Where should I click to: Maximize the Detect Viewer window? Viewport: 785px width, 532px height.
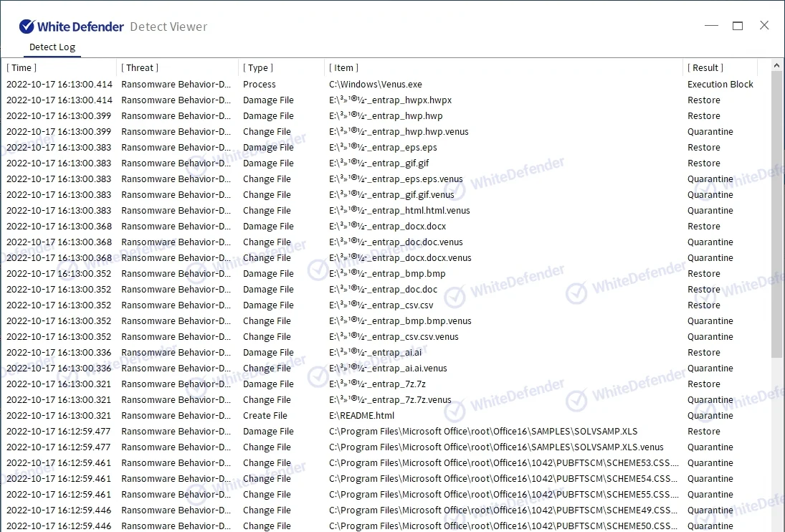coord(737,26)
